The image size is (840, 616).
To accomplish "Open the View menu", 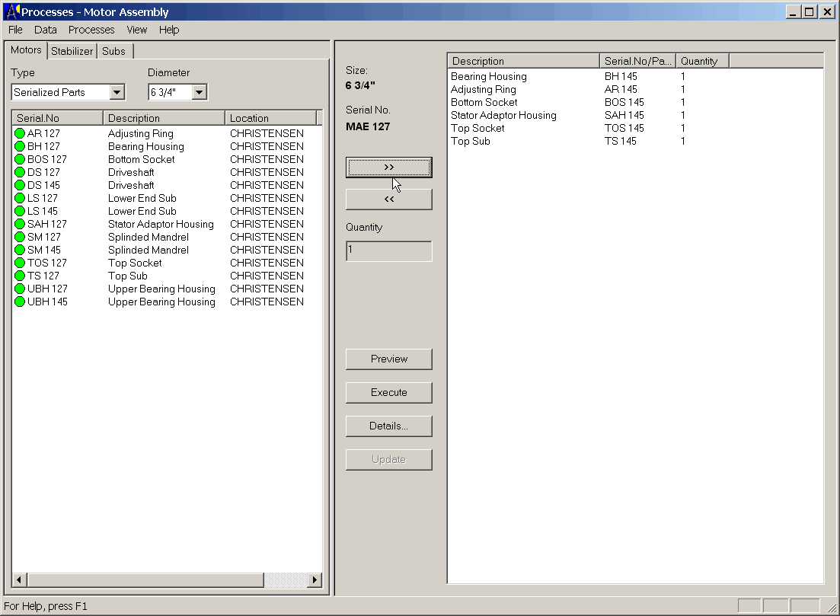I will [137, 30].
